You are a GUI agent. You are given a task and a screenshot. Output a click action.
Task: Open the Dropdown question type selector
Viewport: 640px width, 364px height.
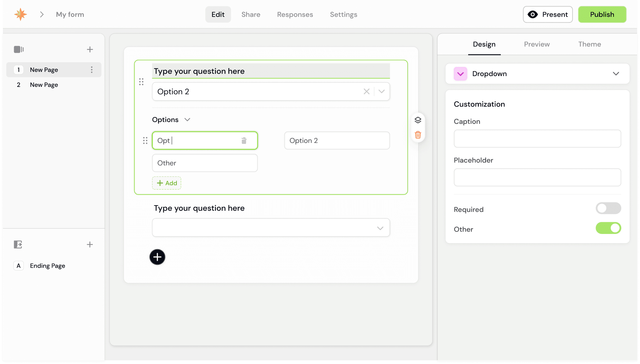pyautogui.click(x=616, y=74)
